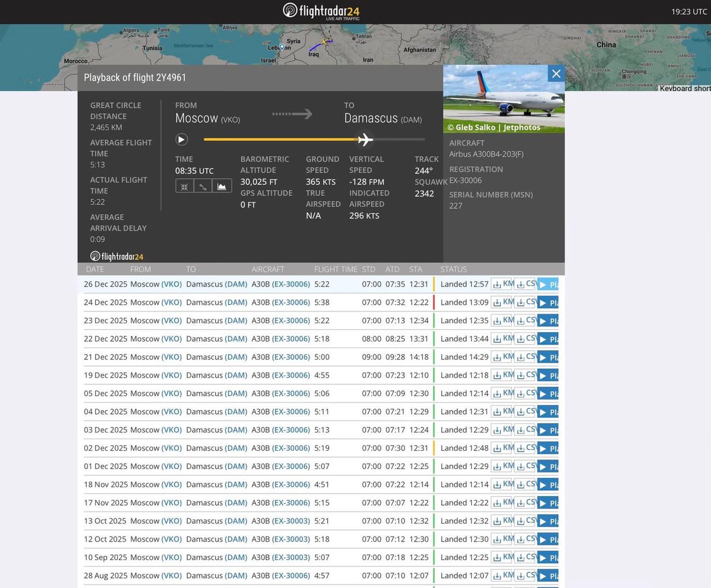Download KML for 19 Dec 2025 flight

[502, 375]
